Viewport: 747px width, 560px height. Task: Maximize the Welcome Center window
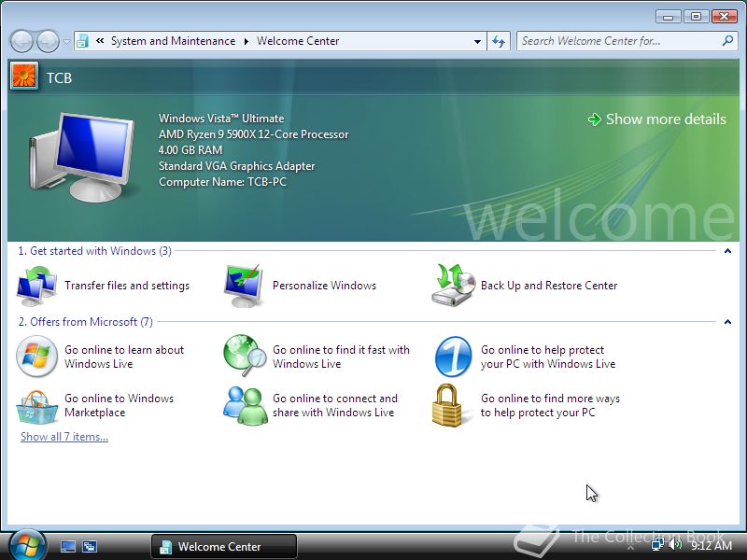pyautogui.click(x=696, y=17)
